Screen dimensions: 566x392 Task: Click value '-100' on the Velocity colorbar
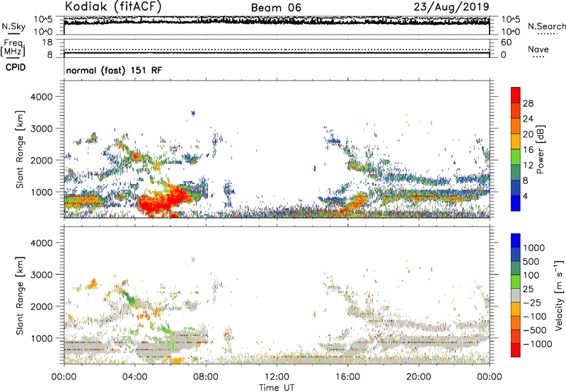coord(534,316)
